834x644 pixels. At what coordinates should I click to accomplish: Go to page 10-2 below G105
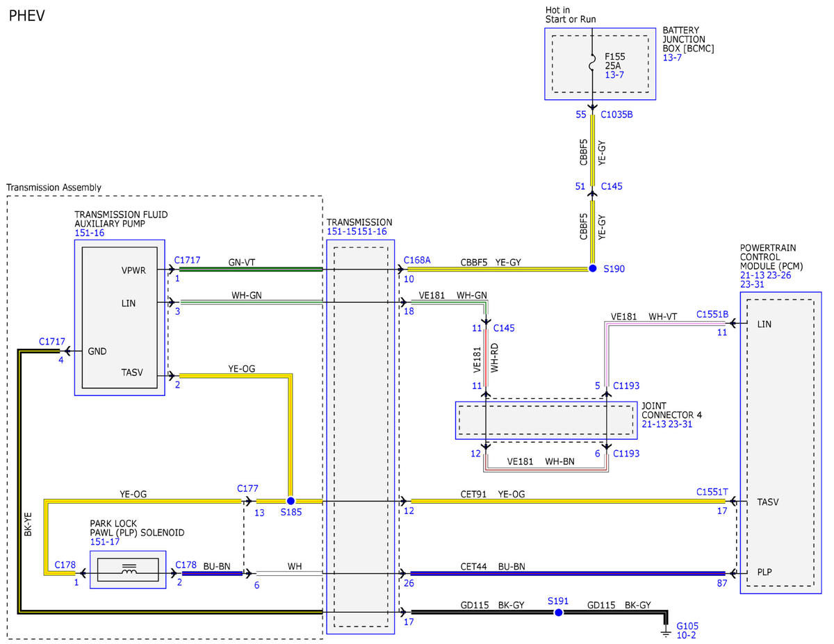(687, 636)
